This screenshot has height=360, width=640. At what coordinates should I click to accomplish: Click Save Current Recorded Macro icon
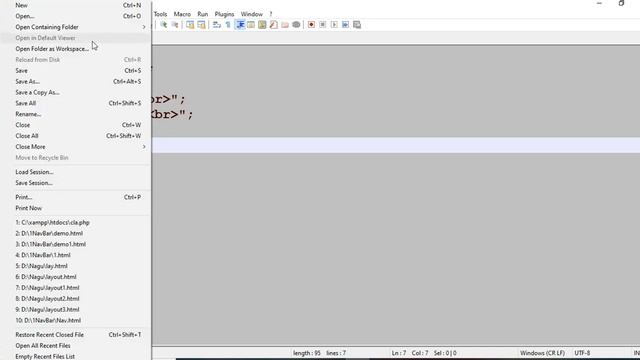357,25
